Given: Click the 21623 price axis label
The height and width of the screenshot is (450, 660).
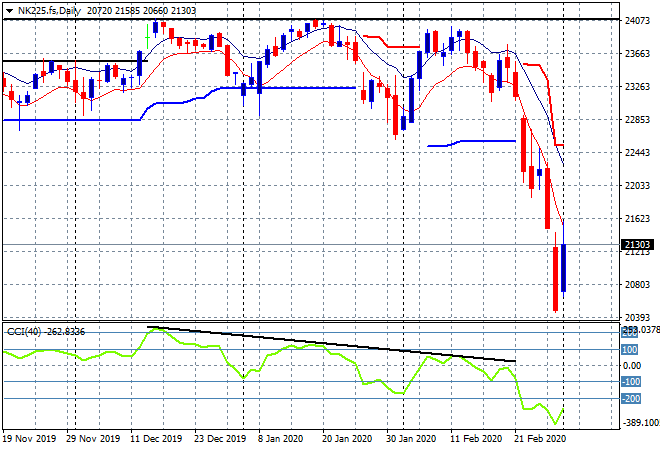Looking at the screenshot, I should 637,218.
